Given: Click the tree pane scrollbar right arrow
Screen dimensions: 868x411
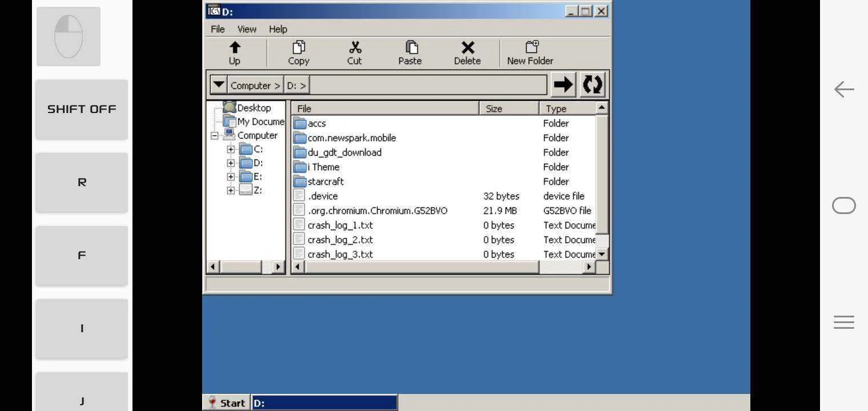Looking at the screenshot, I should (278, 267).
